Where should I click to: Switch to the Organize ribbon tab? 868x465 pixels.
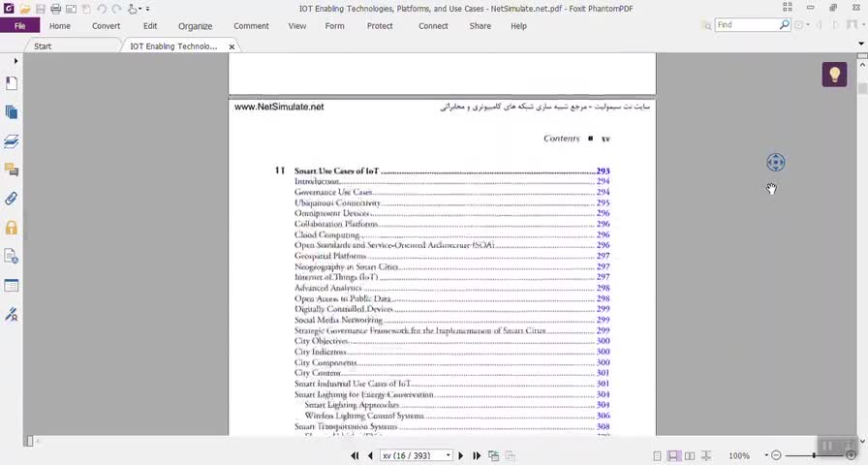195,26
